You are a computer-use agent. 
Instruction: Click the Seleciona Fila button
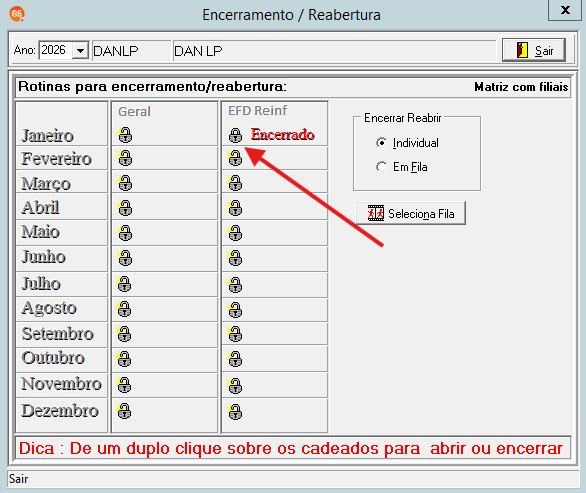tap(410, 213)
